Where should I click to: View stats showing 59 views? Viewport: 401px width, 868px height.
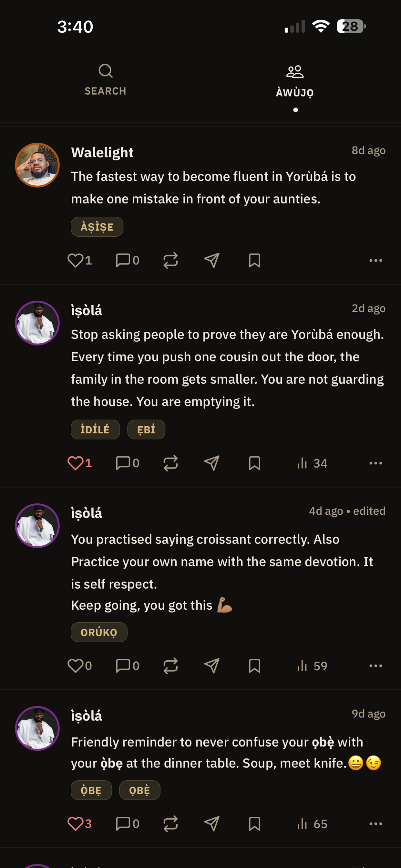tap(312, 666)
